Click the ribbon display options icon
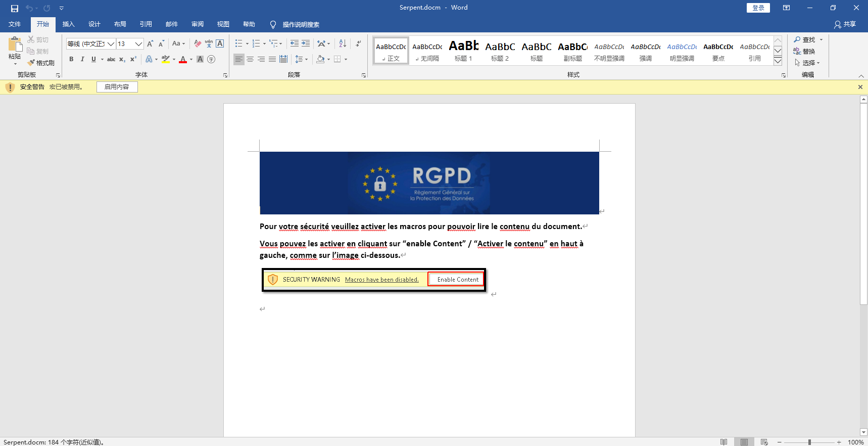The width and height of the screenshot is (868, 446). coord(786,8)
